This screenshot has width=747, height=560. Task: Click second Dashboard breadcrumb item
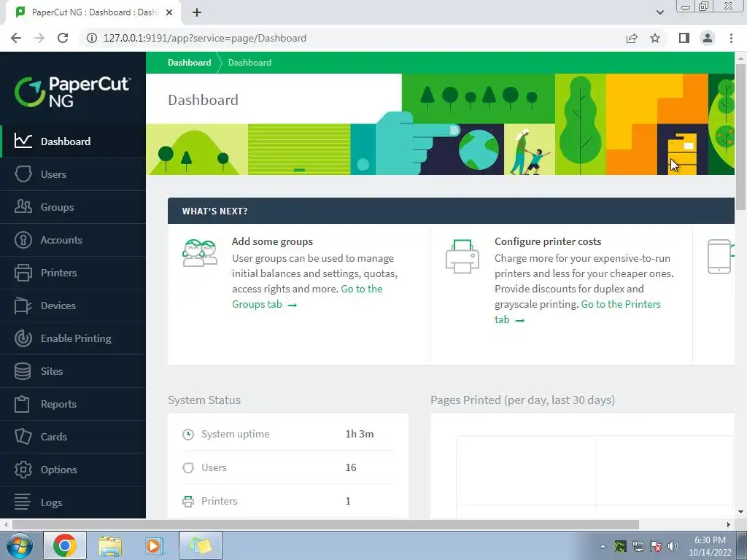point(249,63)
